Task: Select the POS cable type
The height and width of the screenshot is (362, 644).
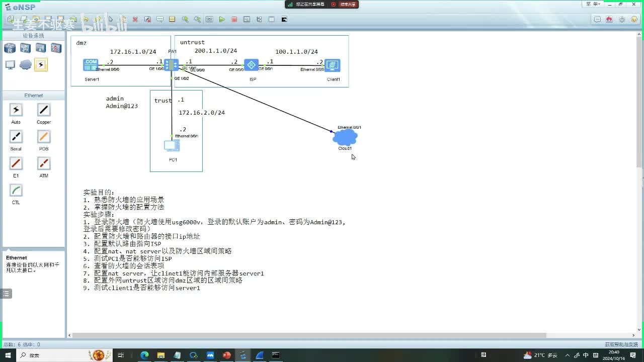Action: click(44, 137)
